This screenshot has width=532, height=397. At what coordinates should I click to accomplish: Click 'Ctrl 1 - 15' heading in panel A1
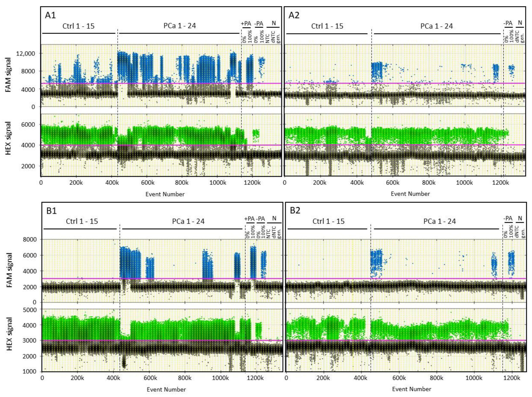pos(78,26)
